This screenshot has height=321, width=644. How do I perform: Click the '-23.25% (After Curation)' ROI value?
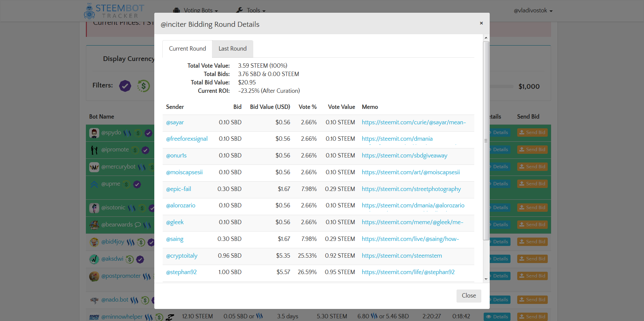tap(269, 91)
